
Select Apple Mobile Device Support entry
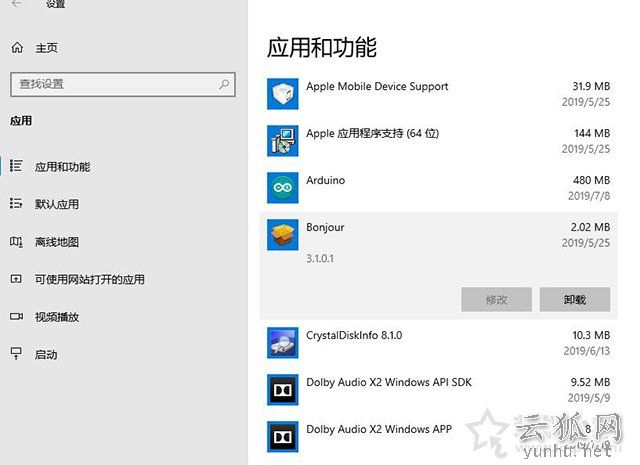pyautogui.click(x=377, y=87)
